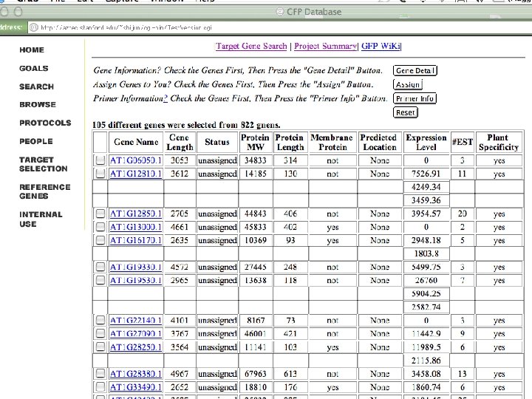Follow the AT1G12850.1 link
The height and width of the screenshot is (399, 532).
pyautogui.click(x=136, y=214)
